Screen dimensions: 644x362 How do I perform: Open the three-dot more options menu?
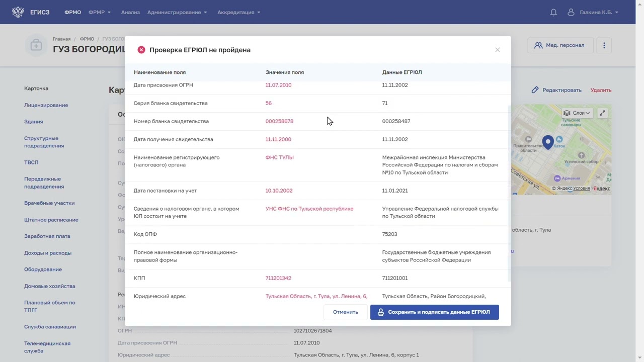(604, 45)
